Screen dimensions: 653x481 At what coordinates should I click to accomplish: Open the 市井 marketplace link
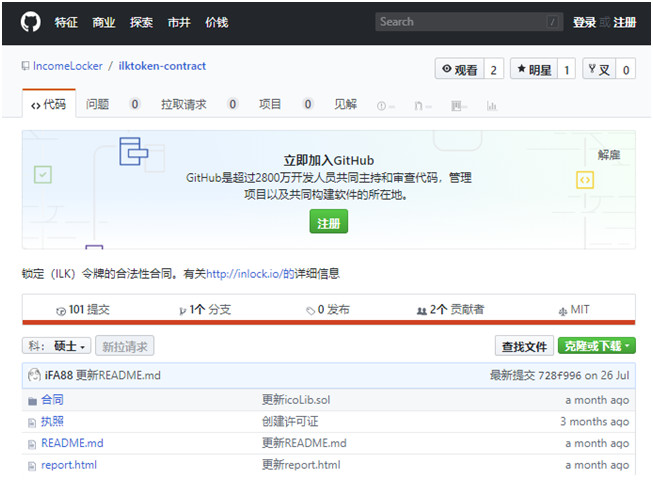tap(179, 22)
